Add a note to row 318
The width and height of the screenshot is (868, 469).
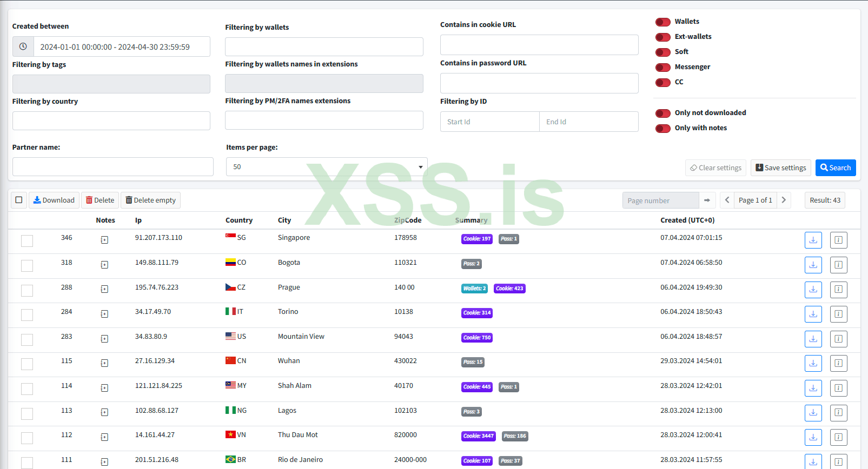coord(104,265)
